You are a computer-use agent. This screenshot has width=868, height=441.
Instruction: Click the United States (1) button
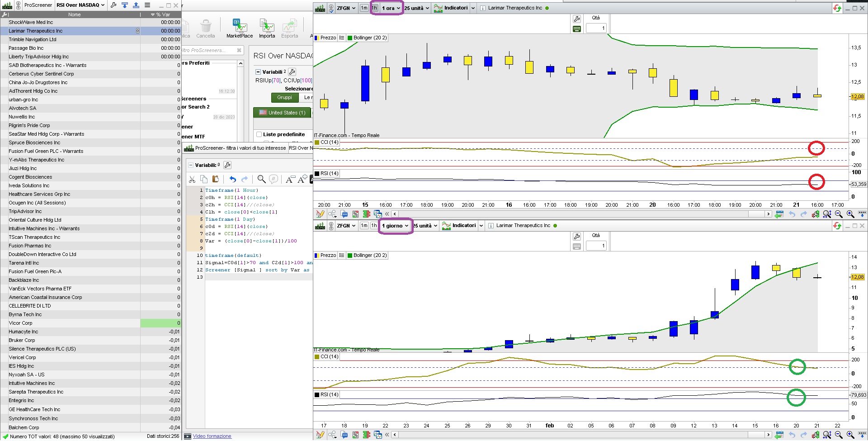tap(282, 113)
